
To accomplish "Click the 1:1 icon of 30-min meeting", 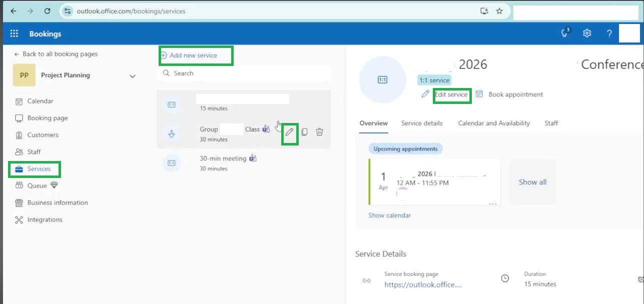I will [171, 163].
